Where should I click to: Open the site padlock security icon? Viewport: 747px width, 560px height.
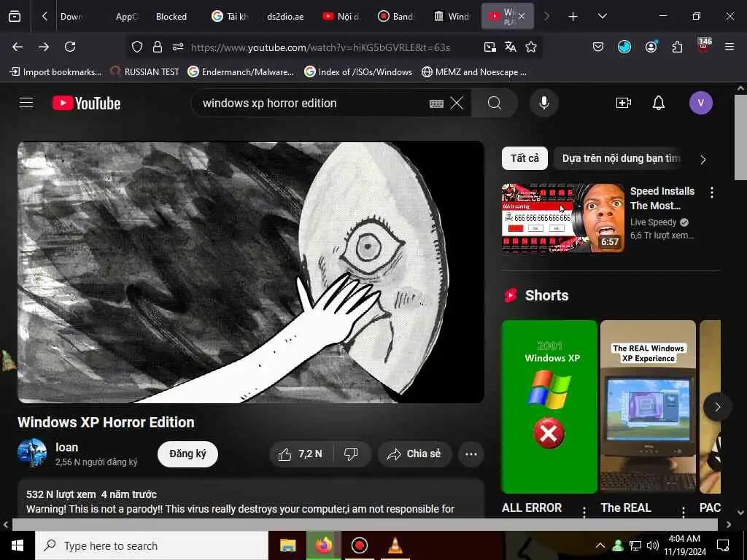158,47
